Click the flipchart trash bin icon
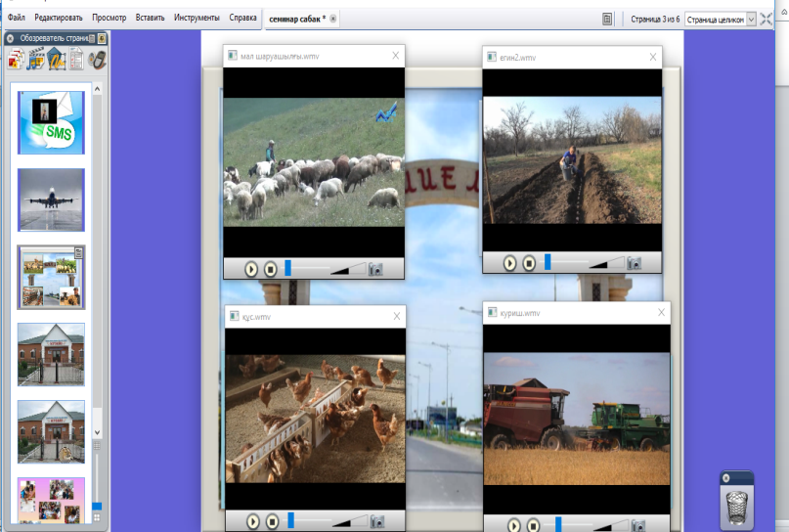 736,509
